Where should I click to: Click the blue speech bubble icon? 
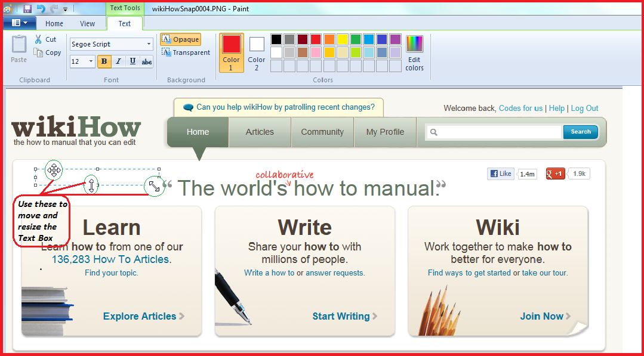click(188, 107)
